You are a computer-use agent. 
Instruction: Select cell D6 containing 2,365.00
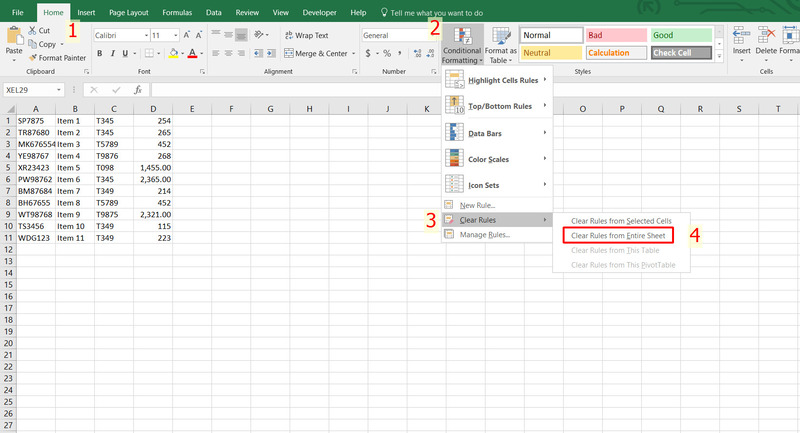153,179
